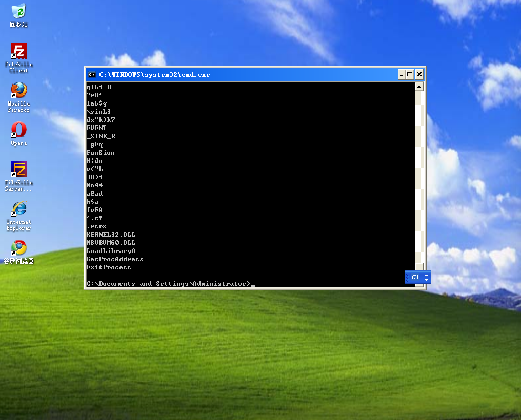Close the cmd.exe window
The width and height of the screenshot is (521, 420).
pos(419,75)
